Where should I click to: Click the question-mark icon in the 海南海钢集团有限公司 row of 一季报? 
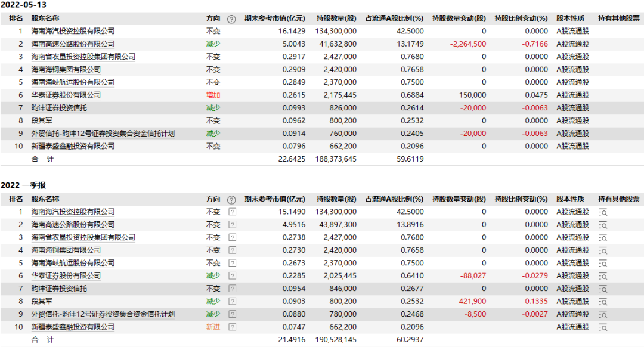pyautogui.click(x=233, y=250)
